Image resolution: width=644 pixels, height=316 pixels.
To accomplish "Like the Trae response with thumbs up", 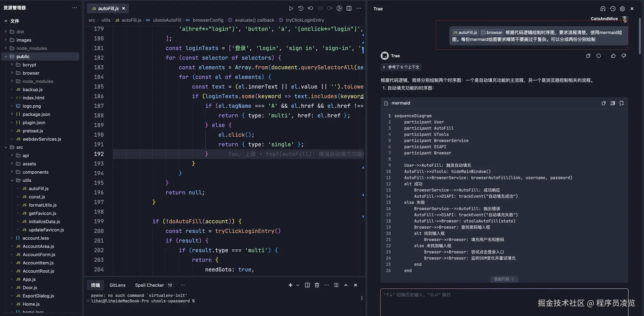I will coord(613,56).
